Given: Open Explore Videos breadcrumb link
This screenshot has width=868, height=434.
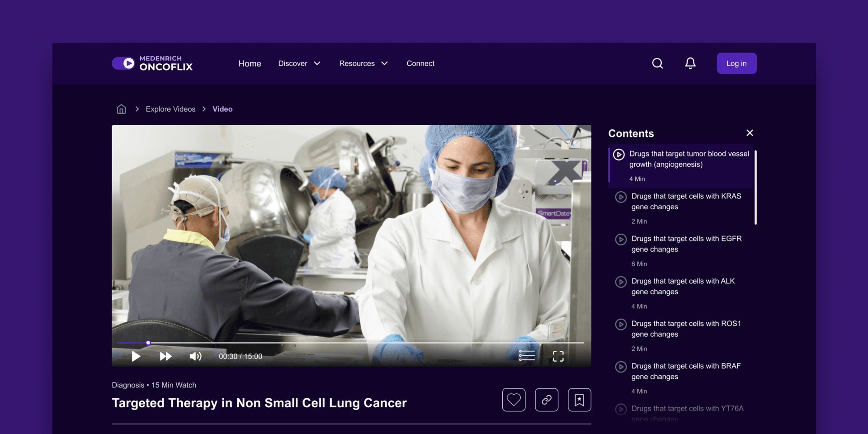Looking at the screenshot, I should [x=170, y=109].
